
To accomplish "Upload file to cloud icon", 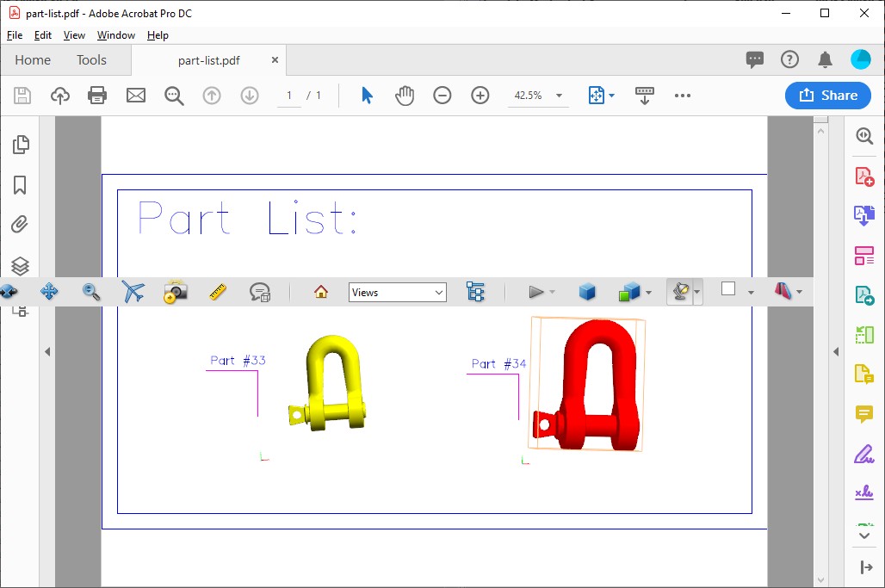I will click(x=59, y=96).
